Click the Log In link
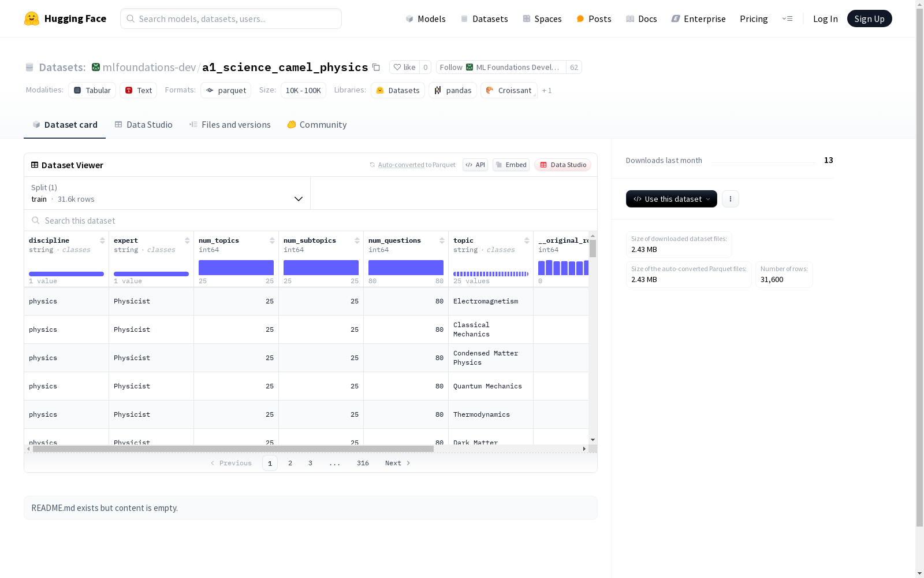 click(825, 18)
